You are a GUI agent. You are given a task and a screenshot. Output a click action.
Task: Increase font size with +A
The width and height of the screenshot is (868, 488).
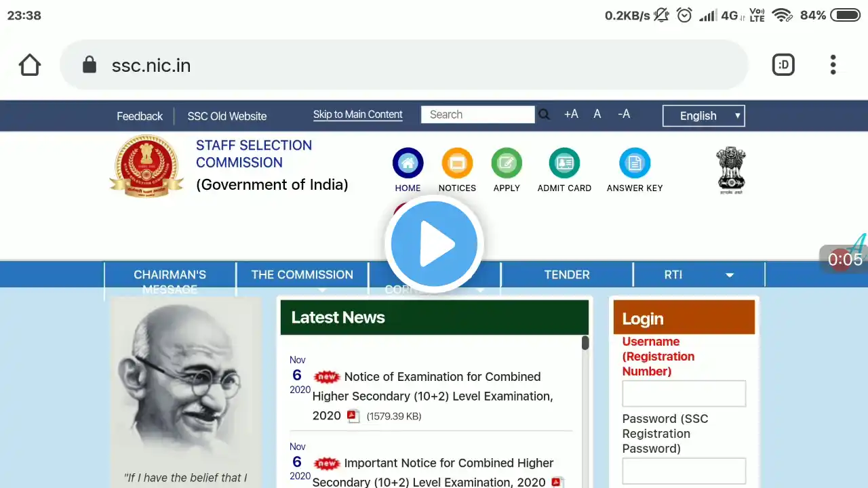[571, 114]
